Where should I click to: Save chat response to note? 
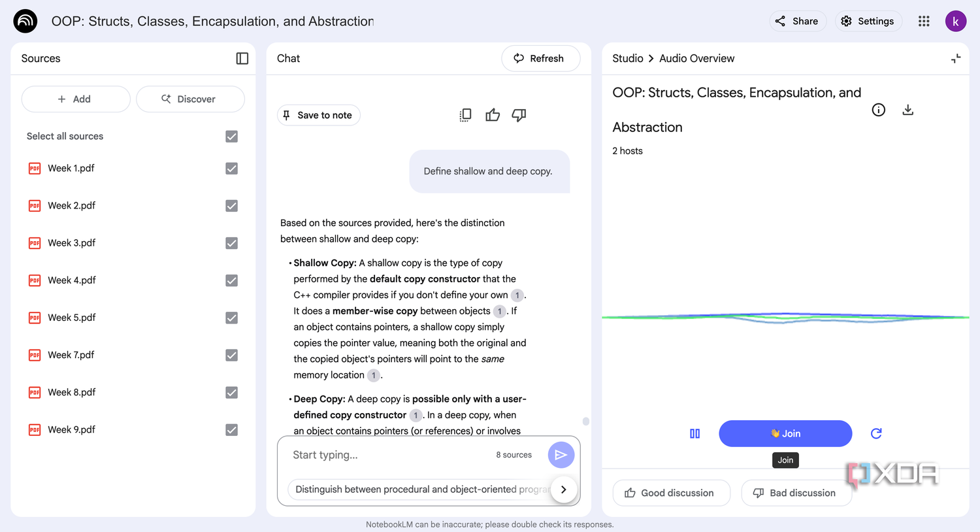pos(319,115)
